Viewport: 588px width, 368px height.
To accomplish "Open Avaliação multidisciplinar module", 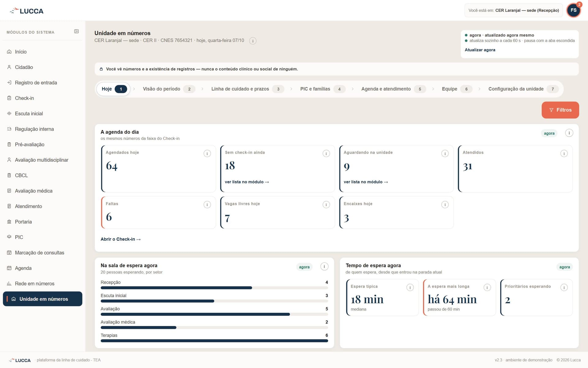I will click(x=43, y=160).
